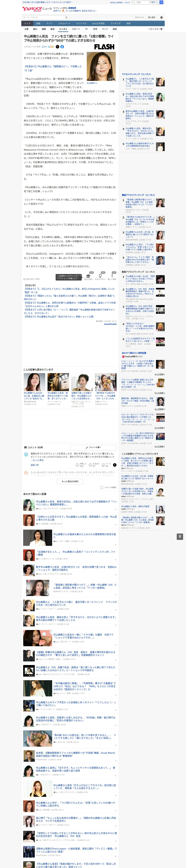Viewport: 186px width, 868px height.
Task: Click もっと見る(55件) button
Action: 70,481
